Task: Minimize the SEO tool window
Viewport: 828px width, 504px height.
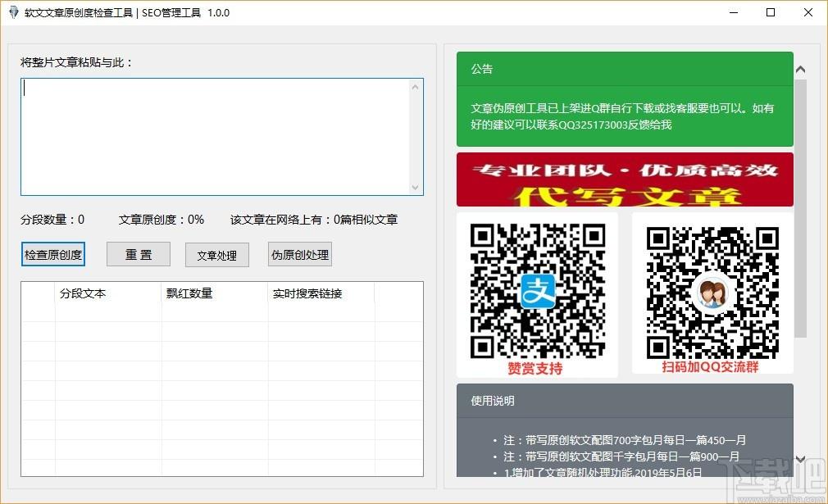Action: (734, 12)
